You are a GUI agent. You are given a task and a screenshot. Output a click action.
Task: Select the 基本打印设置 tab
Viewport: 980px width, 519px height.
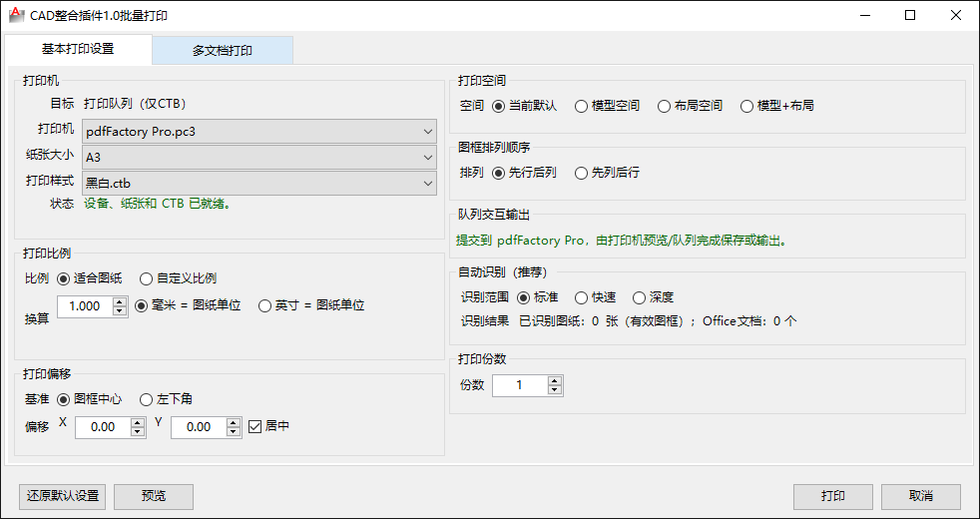pyautogui.click(x=78, y=49)
